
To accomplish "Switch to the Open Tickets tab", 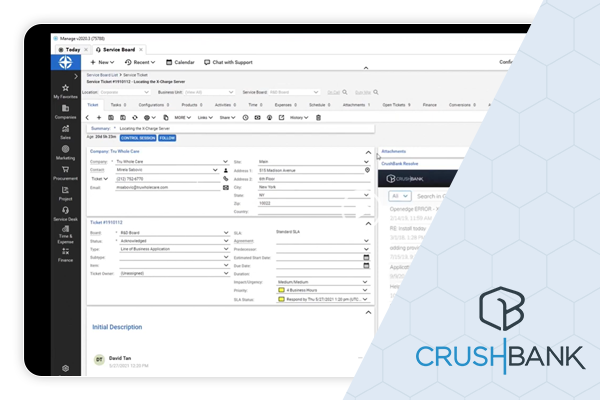I will pyautogui.click(x=396, y=104).
